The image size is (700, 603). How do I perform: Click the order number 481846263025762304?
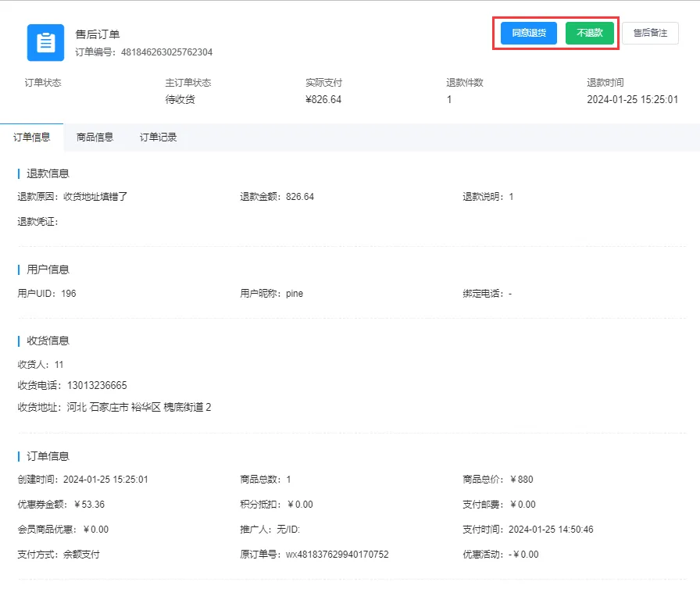pyautogui.click(x=166, y=52)
